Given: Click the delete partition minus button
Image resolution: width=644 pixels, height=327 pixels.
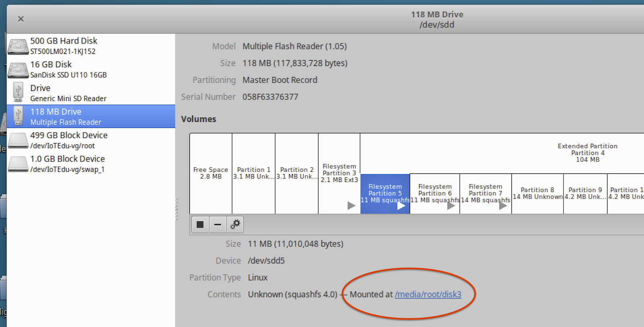Looking at the screenshot, I should [x=218, y=224].
